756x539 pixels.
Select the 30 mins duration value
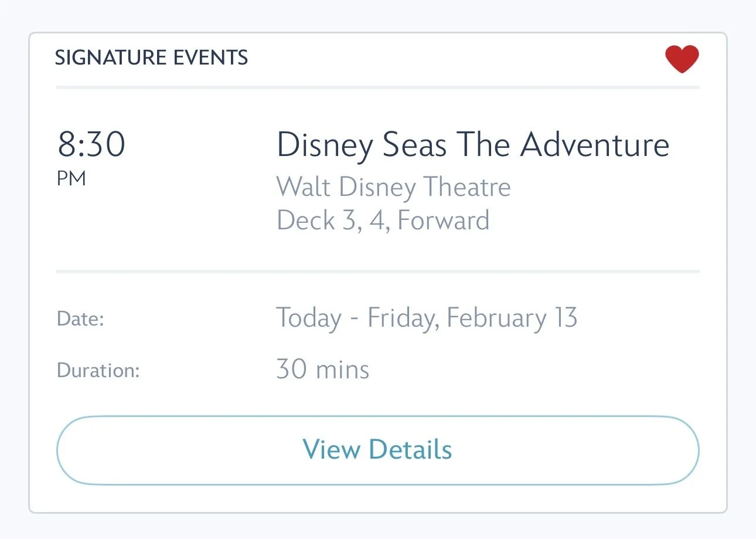(x=322, y=369)
